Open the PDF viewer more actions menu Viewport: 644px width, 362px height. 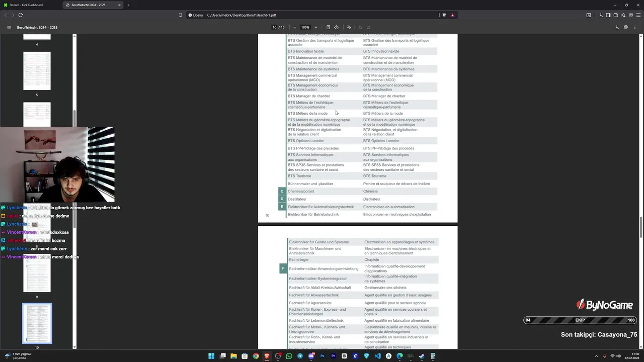point(635,27)
